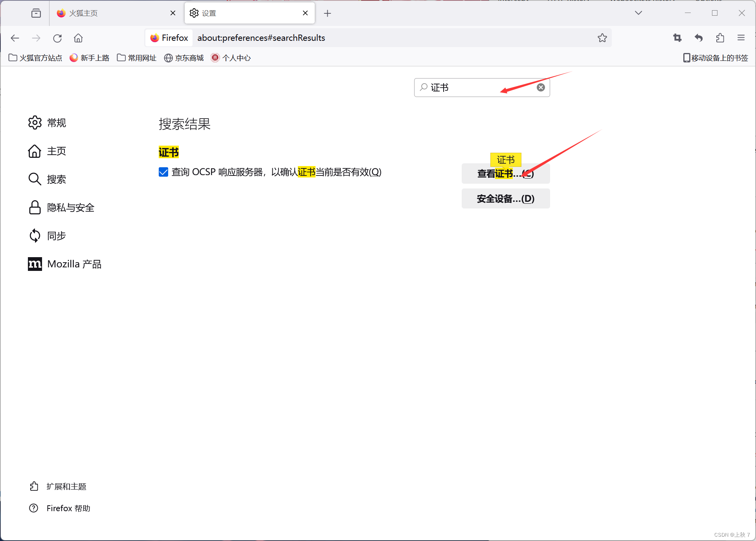This screenshot has width=756, height=541.
Task: Click the extensions puzzle icon in toolbar
Action: point(720,38)
